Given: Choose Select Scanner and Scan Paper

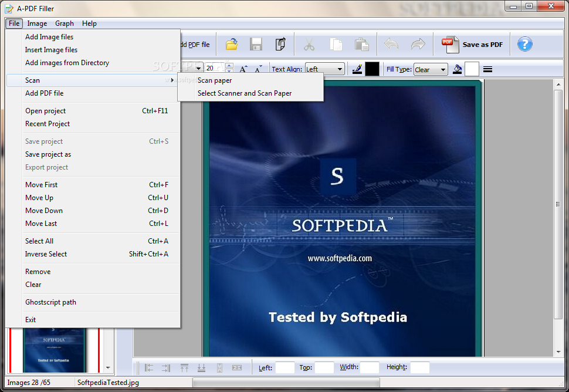Looking at the screenshot, I should click(250, 93).
